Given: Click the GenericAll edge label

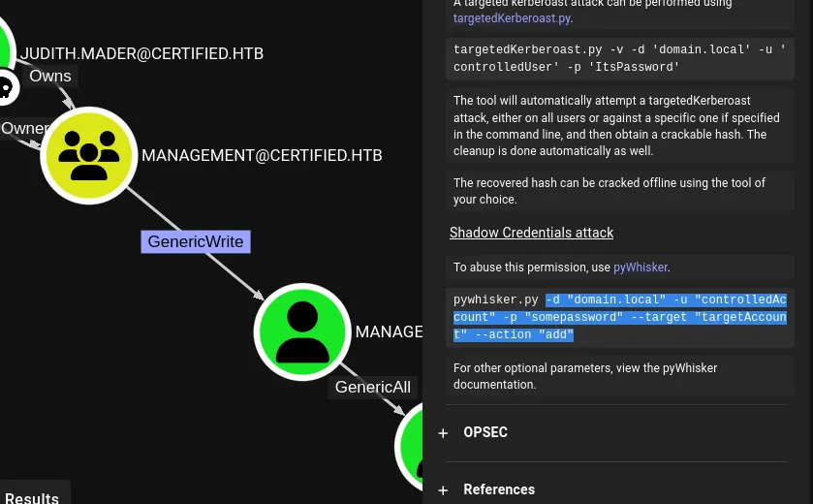Looking at the screenshot, I should (372, 388).
